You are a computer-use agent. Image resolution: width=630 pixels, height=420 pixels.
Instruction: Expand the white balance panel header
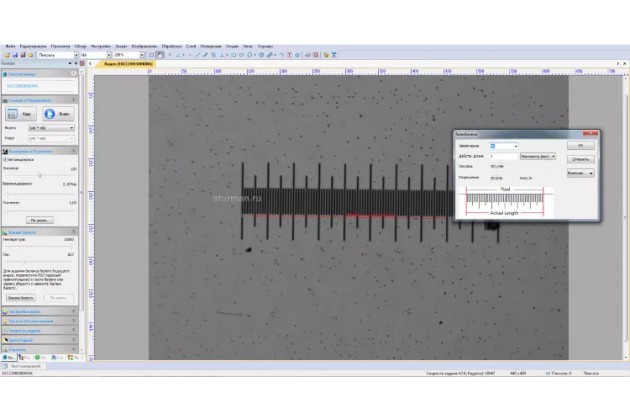coord(40,231)
